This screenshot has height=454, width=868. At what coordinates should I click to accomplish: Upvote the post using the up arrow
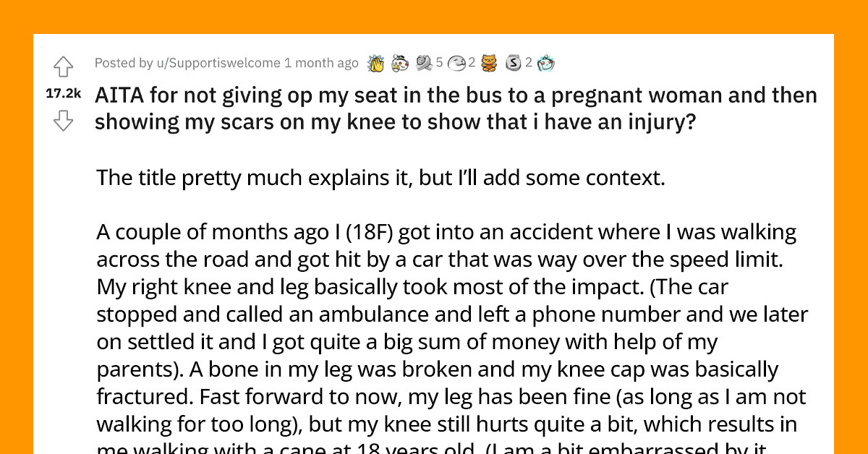click(64, 66)
